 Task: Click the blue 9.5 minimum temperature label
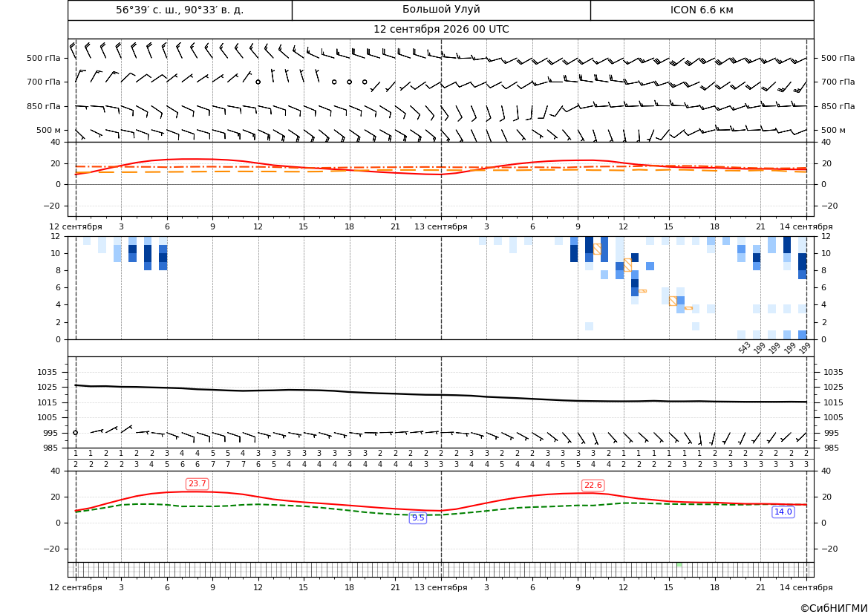(x=418, y=517)
